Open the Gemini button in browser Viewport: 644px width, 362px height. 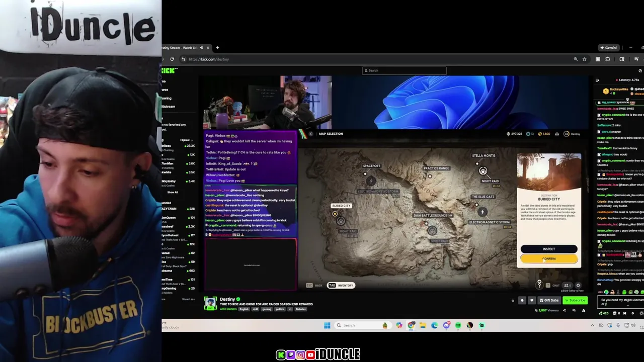(609, 48)
